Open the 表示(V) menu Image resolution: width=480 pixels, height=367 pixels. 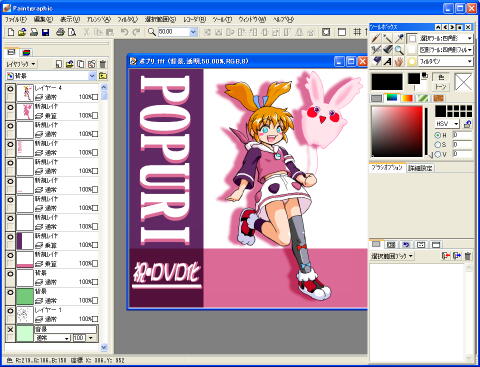(70, 20)
